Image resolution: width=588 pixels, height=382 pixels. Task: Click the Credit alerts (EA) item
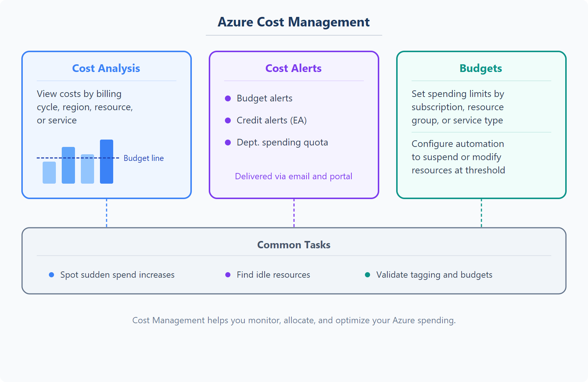(272, 120)
